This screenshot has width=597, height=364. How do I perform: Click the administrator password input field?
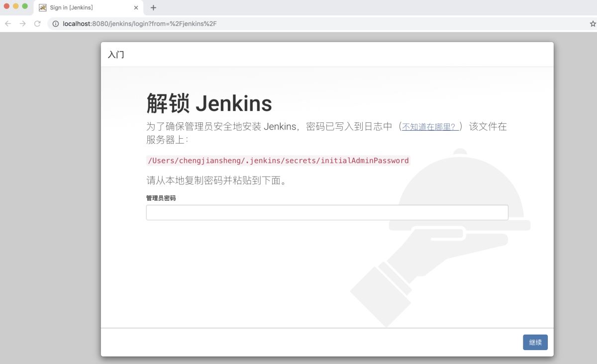(327, 212)
